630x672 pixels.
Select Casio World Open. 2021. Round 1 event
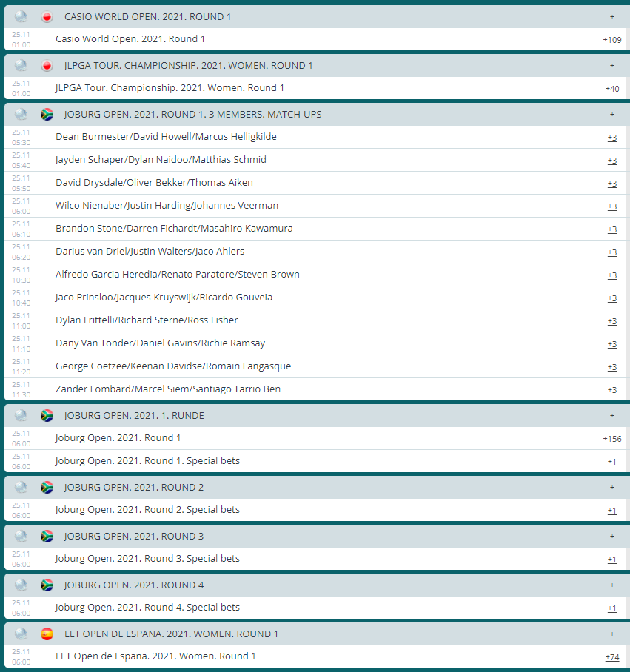click(130, 39)
